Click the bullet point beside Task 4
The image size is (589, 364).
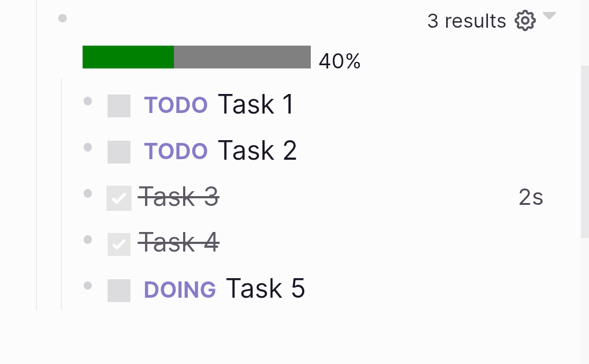[x=87, y=239]
